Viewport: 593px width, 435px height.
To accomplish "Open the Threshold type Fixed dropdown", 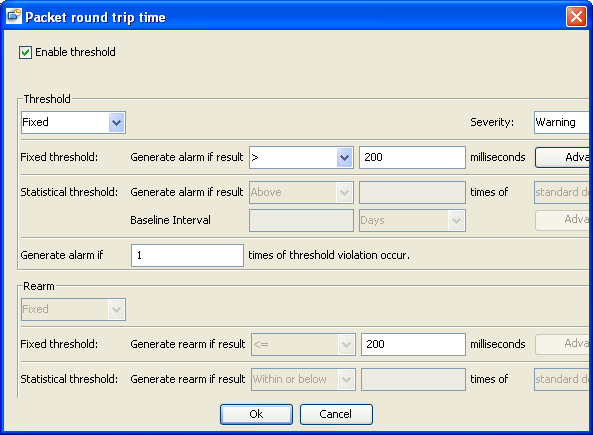I will point(73,122).
